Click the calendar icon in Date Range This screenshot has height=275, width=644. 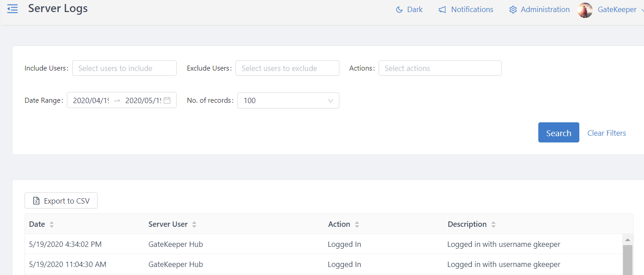tap(167, 100)
